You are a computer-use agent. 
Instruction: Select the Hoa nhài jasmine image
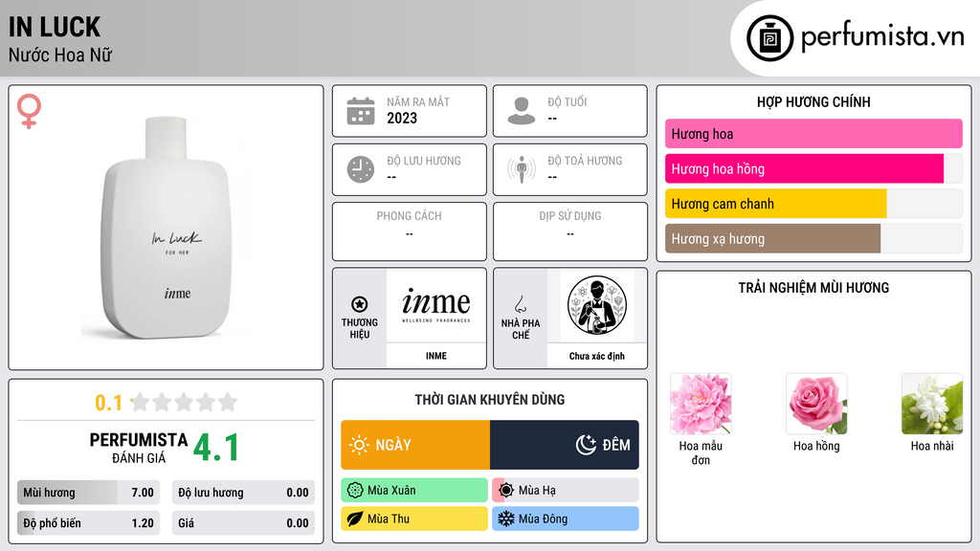coord(932,404)
